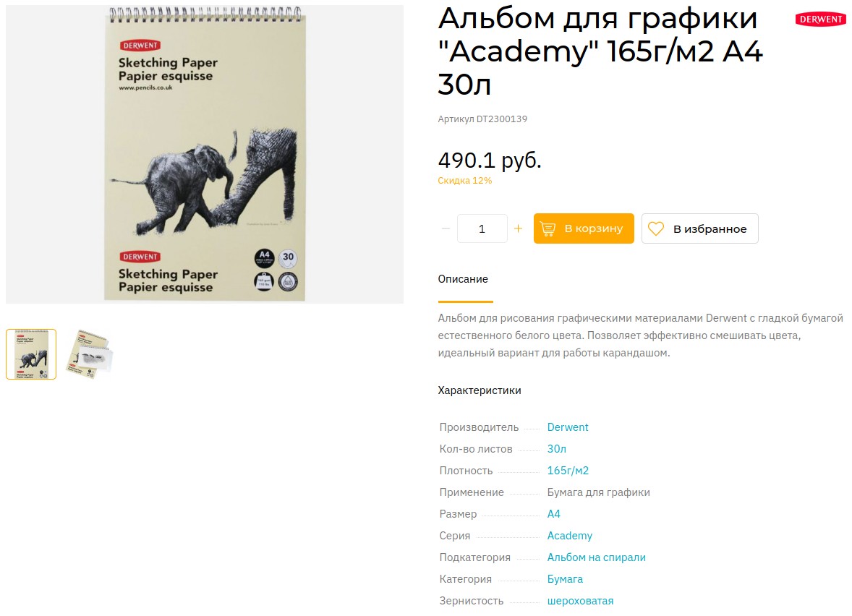Follow the 30л sheet count link
The width and height of the screenshot is (852, 616).
[556, 449]
